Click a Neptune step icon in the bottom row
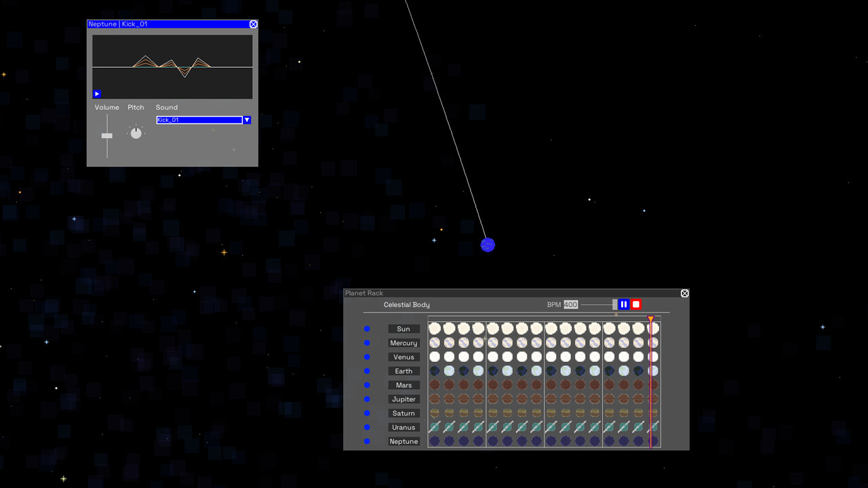The width and height of the screenshot is (868, 488). pyautogui.click(x=434, y=441)
